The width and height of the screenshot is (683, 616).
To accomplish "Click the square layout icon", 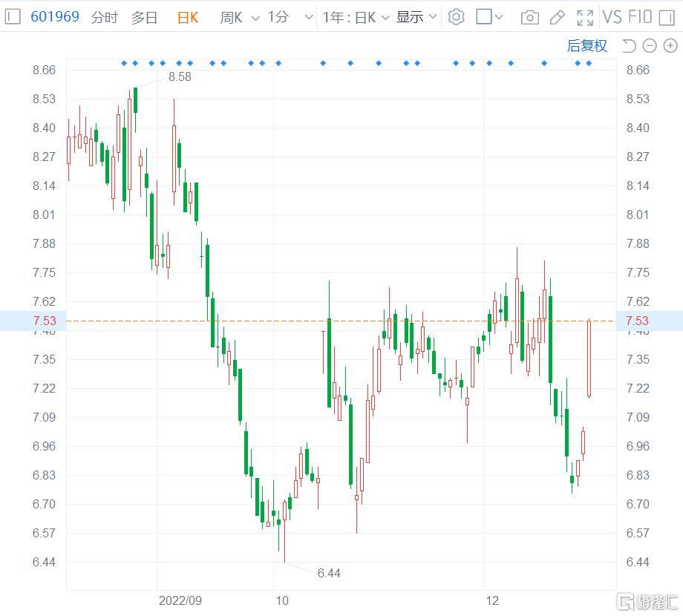I will (x=484, y=17).
